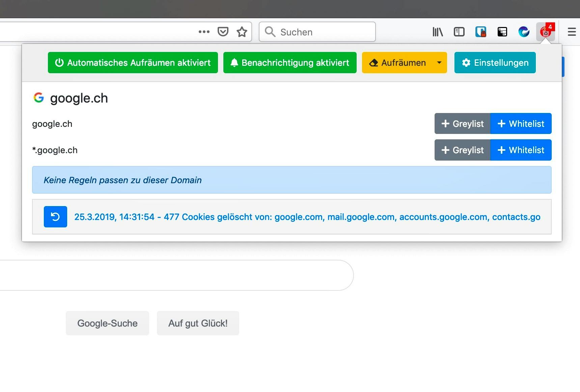The image size is (580, 392).
Task: Add google.ch to Greylist
Action: pyautogui.click(x=462, y=123)
